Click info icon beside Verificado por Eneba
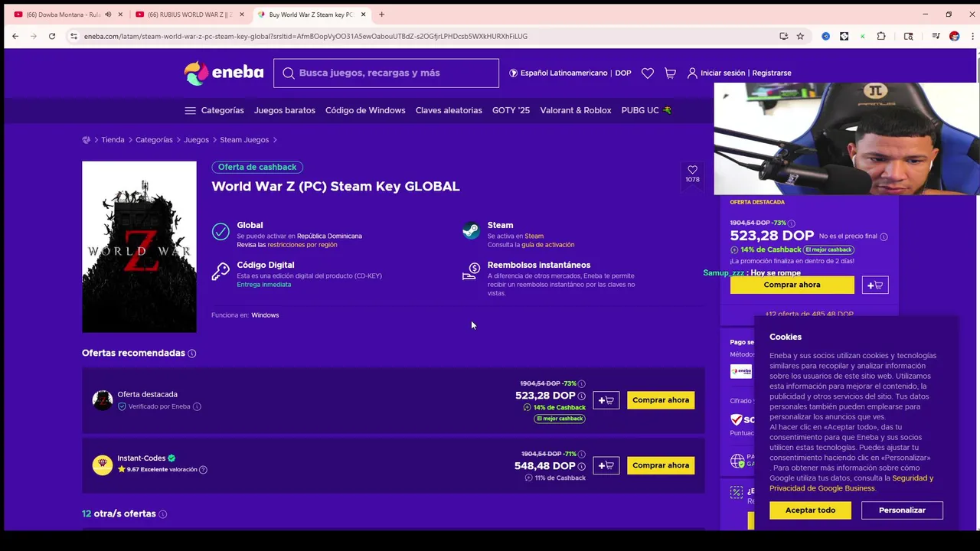Image resolution: width=980 pixels, height=551 pixels. point(197,406)
